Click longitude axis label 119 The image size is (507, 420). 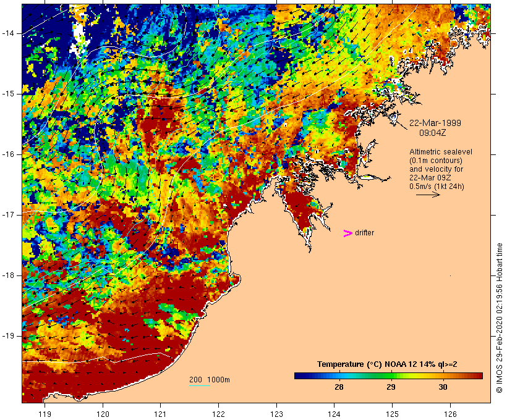[45, 414]
